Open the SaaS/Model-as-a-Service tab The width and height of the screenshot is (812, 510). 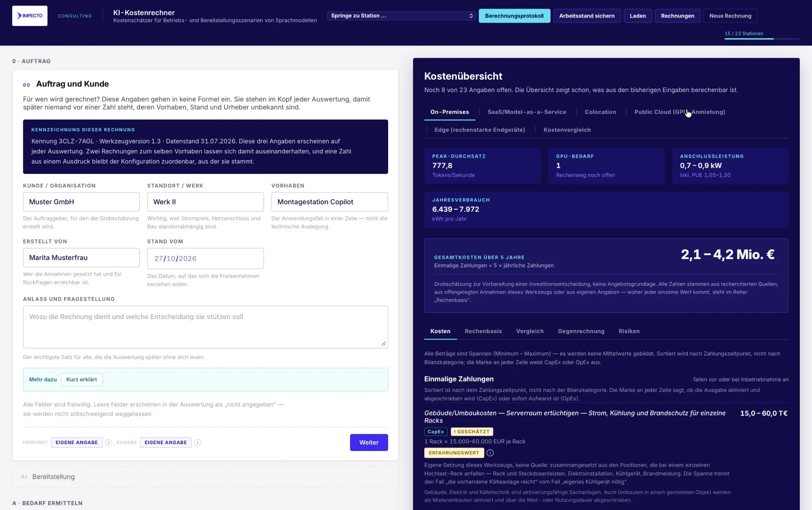(527, 112)
